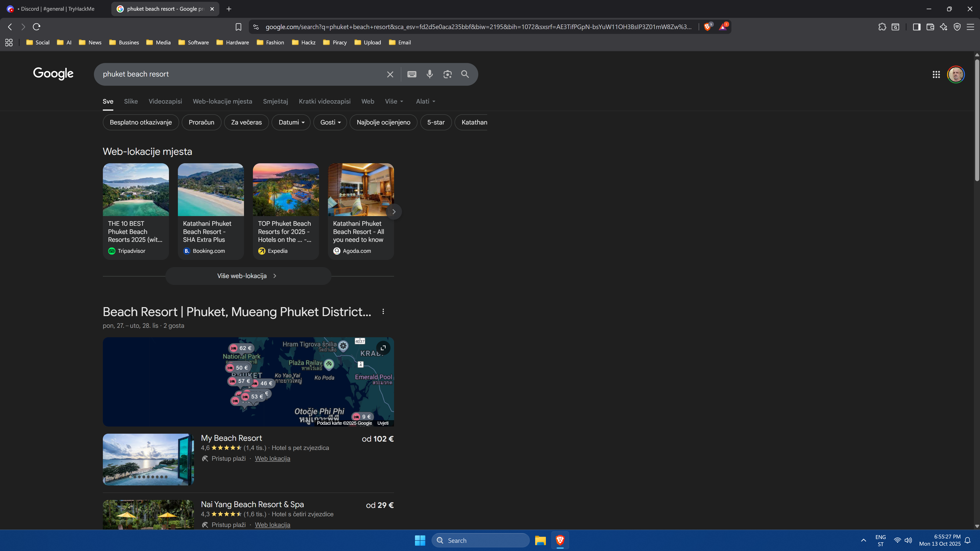Toggle the Najbolje ocijenjeno filter chip
This screenshot has width=980, height=551.
pyautogui.click(x=383, y=122)
